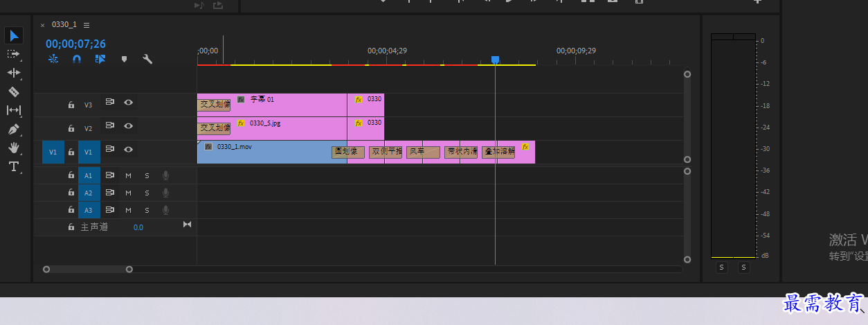Toggle lock on track V2
Screen dimensions: 868x325
[x=71, y=128]
